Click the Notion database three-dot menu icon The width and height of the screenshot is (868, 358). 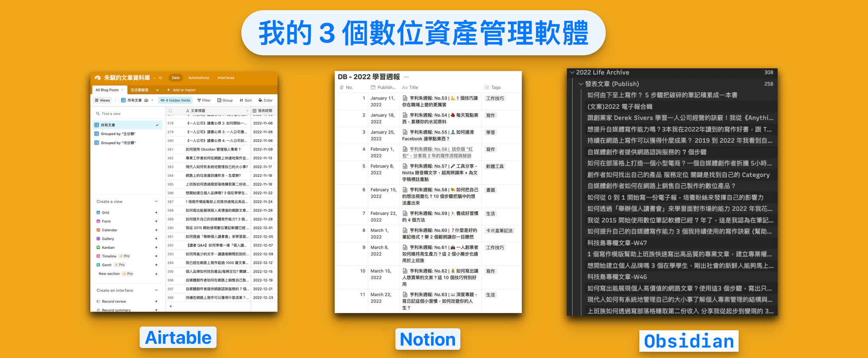[x=406, y=77]
